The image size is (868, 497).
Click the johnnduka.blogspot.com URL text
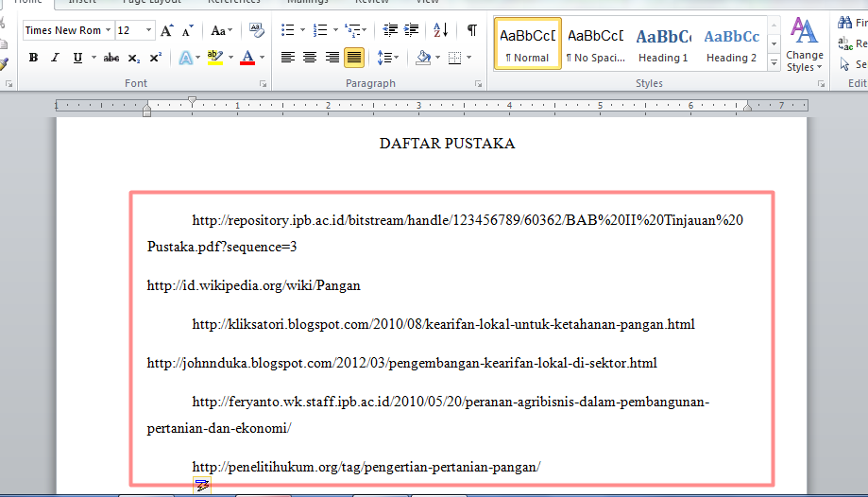tap(402, 363)
